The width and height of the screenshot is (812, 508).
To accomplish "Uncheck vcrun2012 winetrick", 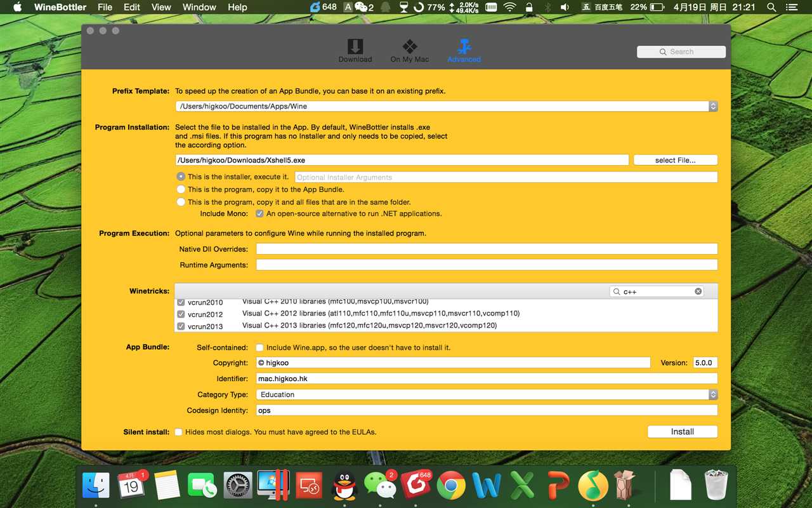I will [181, 314].
